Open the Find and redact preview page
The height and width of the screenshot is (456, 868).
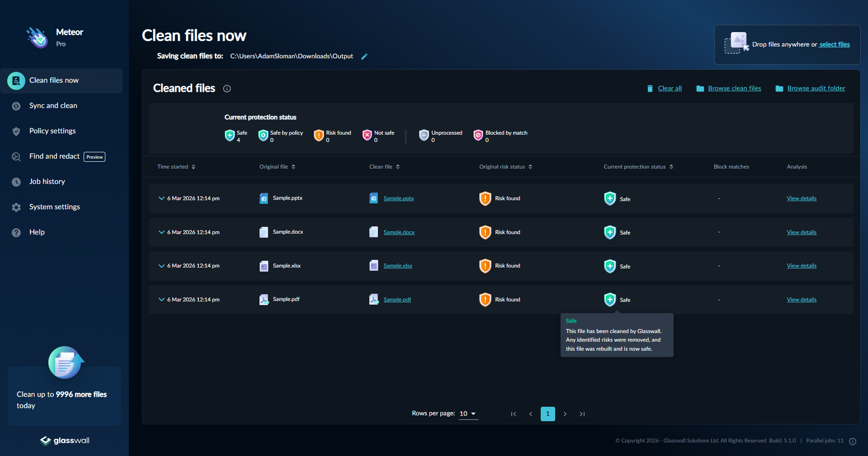[54, 156]
